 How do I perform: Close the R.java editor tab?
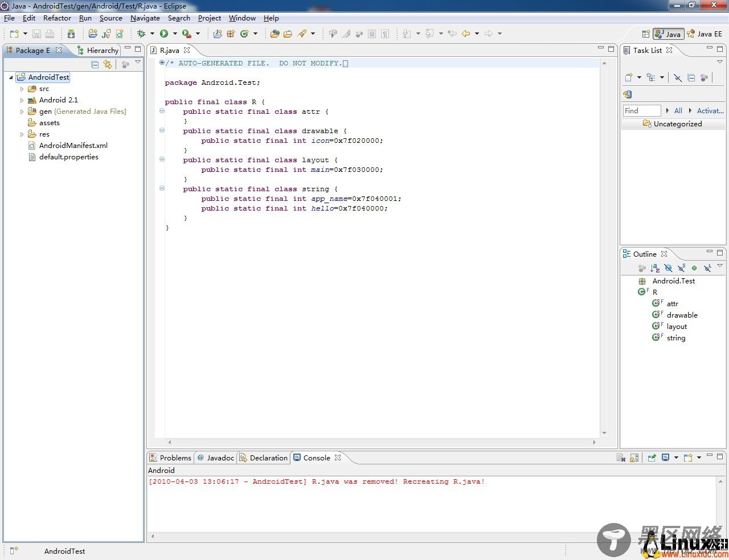187,50
